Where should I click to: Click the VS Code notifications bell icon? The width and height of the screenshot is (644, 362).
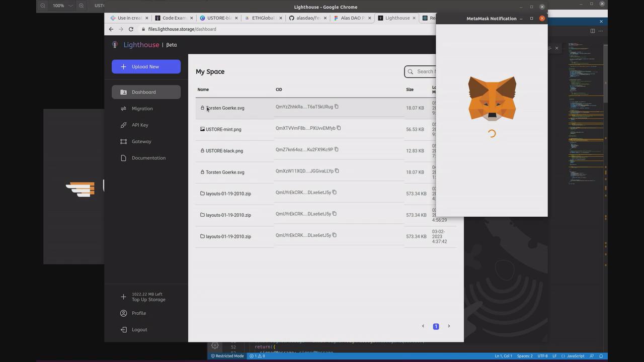(x=601, y=356)
